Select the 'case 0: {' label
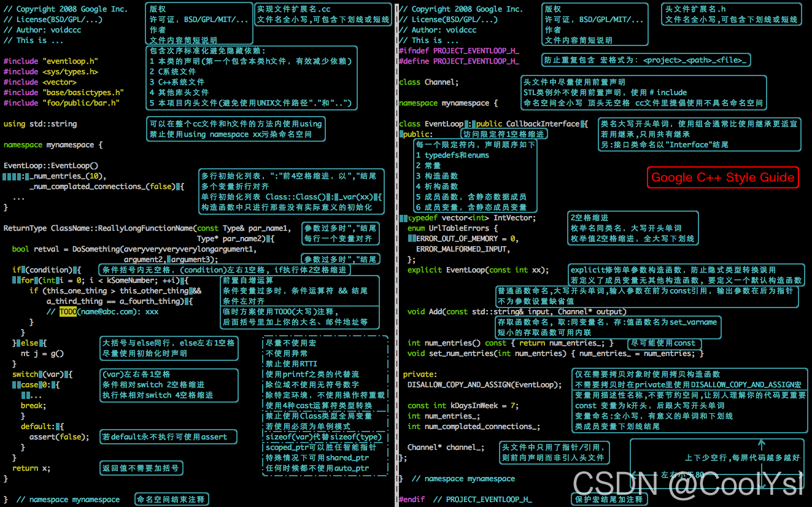The image size is (812, 507). pyautogui.click(x=40, y=385)
